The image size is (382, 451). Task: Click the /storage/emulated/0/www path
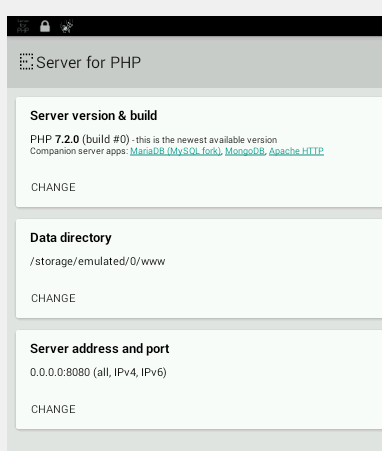pyautogui.click(x=98, y=261)
